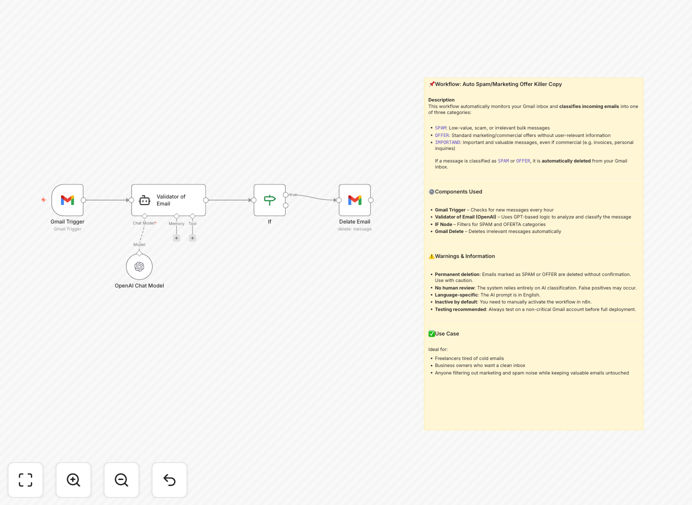Viewport: 692px width, 505px height.
Task: Click the Delete Email input port
Action: point(339,200)
